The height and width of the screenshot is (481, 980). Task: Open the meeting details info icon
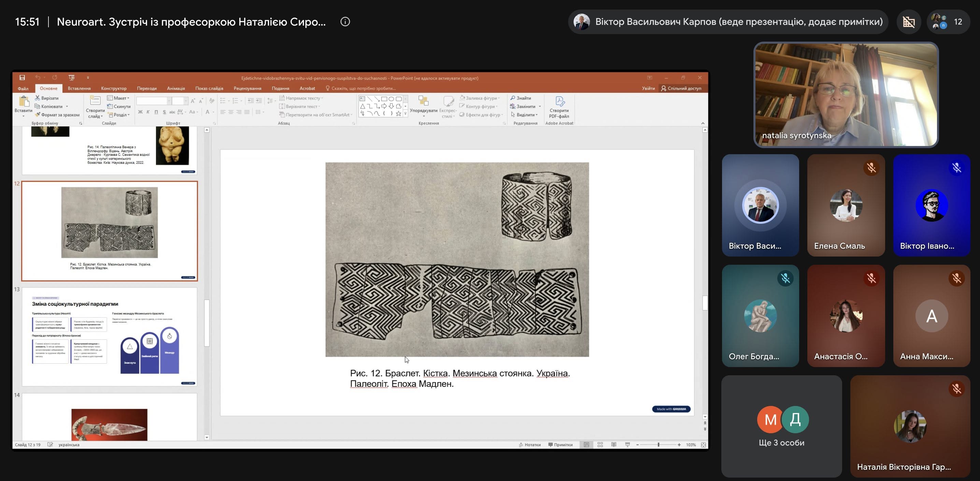pos(345,22)
